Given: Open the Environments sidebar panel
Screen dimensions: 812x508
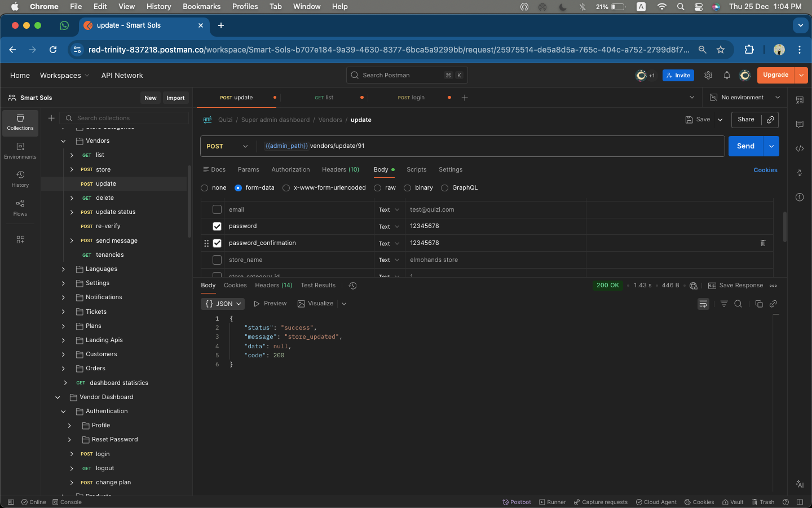Looking at the screenshot, I should [20, 151].
